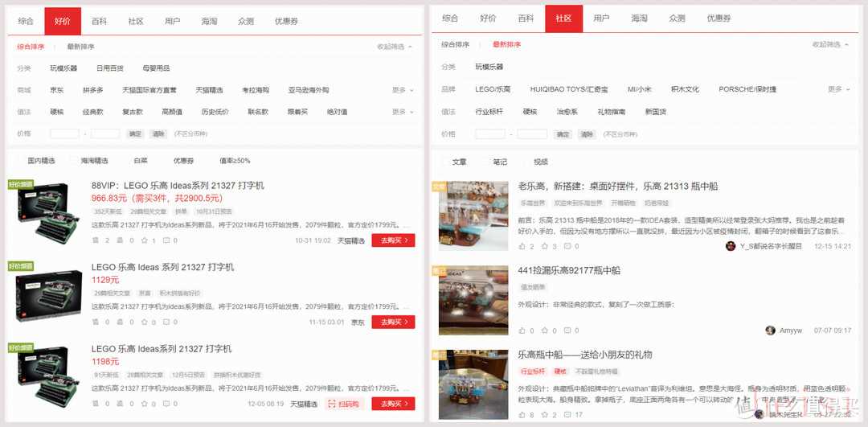
Task: Click the not-worth vote icon on the 88VIP listing
Action: pyautogui.click(x=120, y=240)
